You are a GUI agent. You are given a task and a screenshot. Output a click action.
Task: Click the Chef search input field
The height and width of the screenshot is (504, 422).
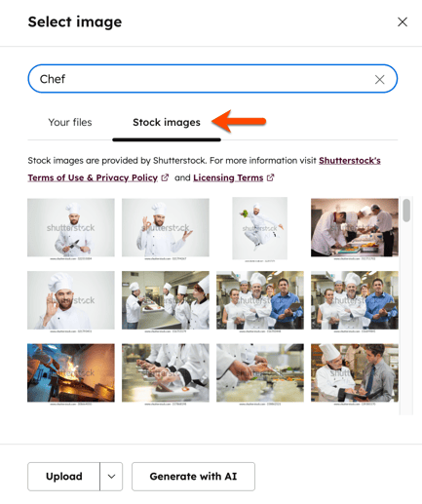212,79
